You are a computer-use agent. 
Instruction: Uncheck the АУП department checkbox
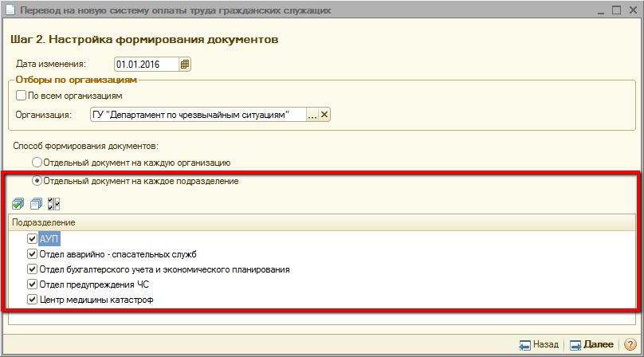pyautogui.click(x=32, y=239)
